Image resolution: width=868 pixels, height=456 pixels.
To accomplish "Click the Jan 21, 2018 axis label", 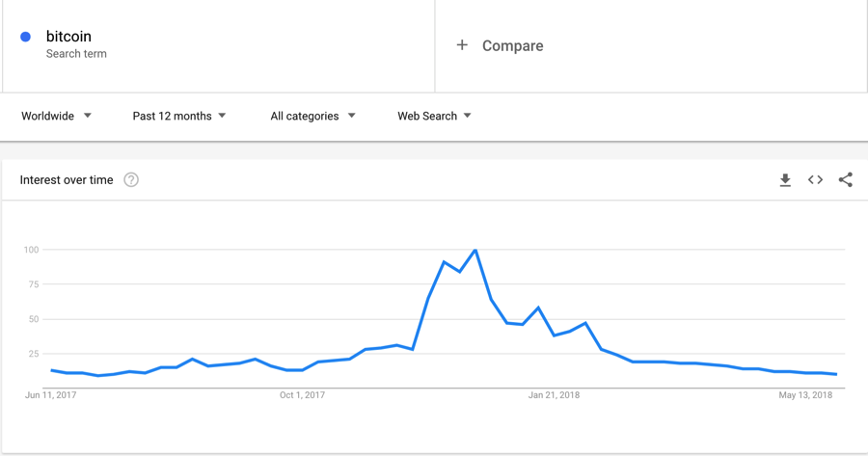I will [x=554, y=395].
